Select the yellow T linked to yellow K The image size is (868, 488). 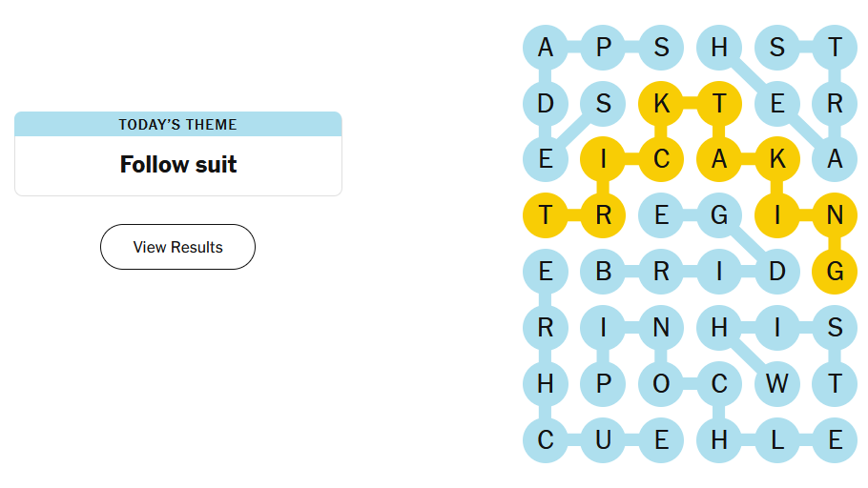(x=719, y=103)
